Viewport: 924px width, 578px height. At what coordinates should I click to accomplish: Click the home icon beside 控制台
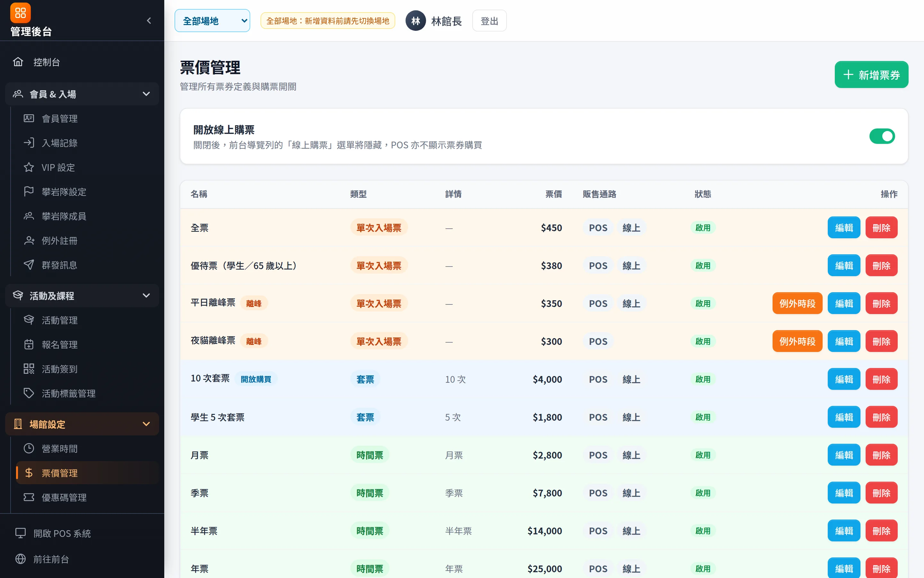click(x=18, y=62)
